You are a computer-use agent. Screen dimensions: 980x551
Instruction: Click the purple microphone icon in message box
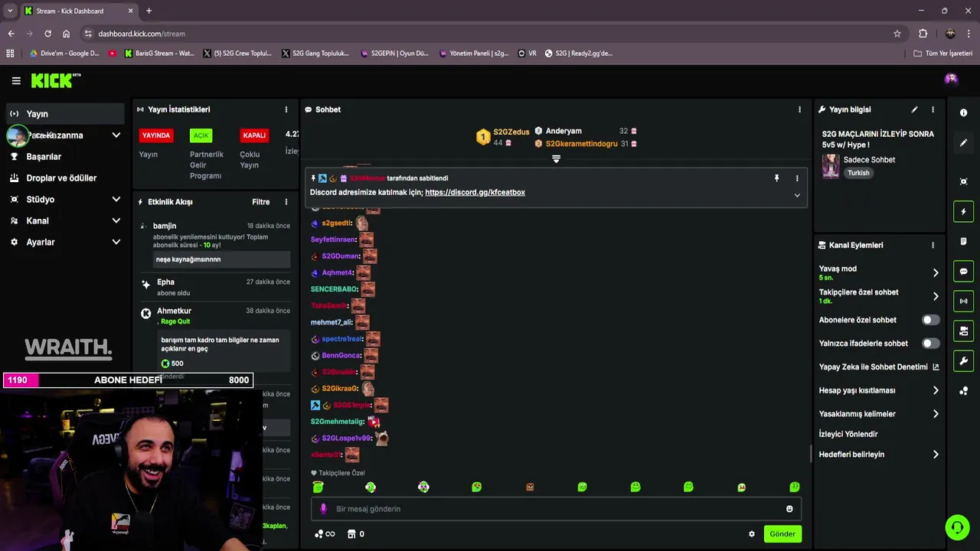pos(323,509)
